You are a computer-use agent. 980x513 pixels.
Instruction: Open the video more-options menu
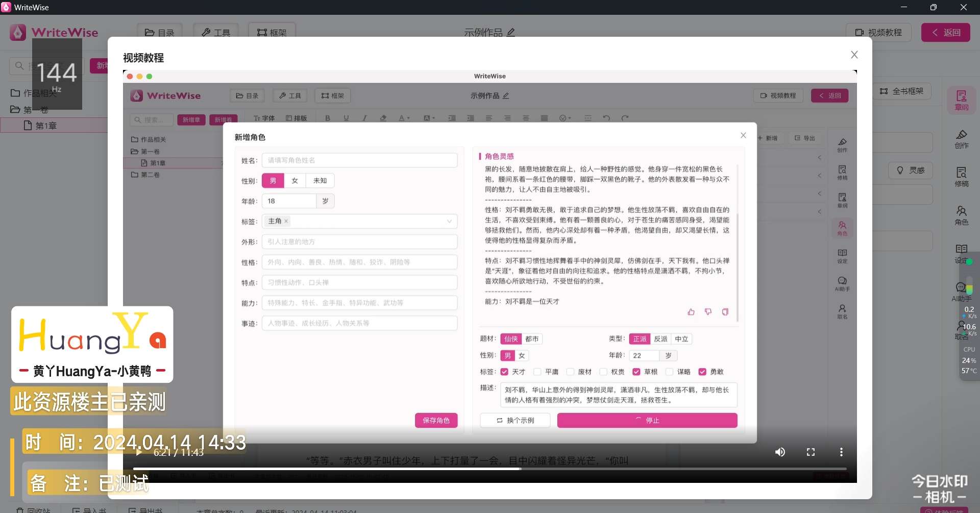click(841, 452)
